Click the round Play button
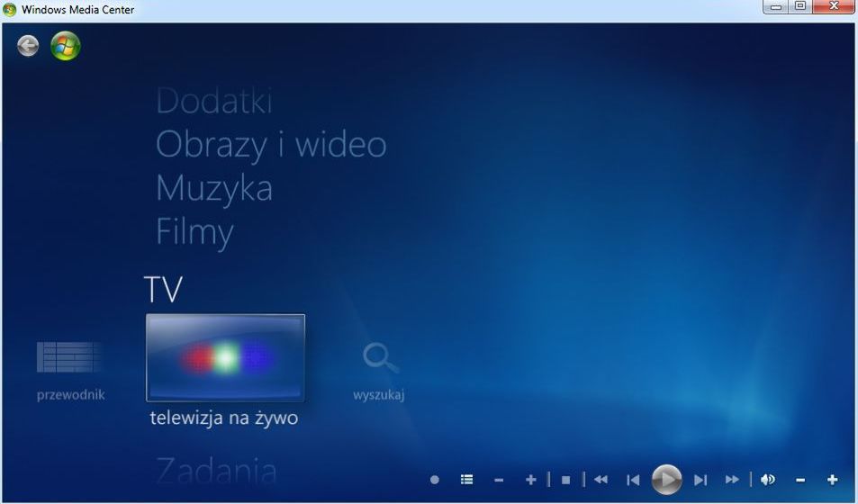The width and height of the screenshot is (858, 504). [666, 480]
